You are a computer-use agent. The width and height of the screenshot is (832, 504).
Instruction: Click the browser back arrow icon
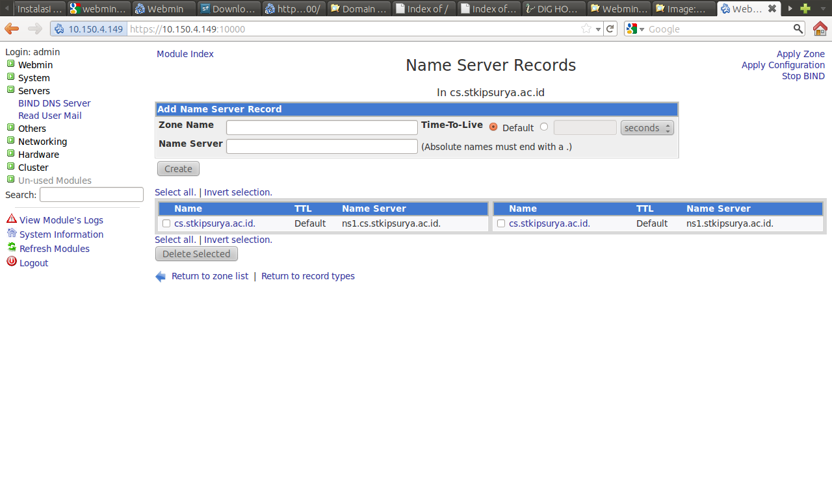[12, 29]
